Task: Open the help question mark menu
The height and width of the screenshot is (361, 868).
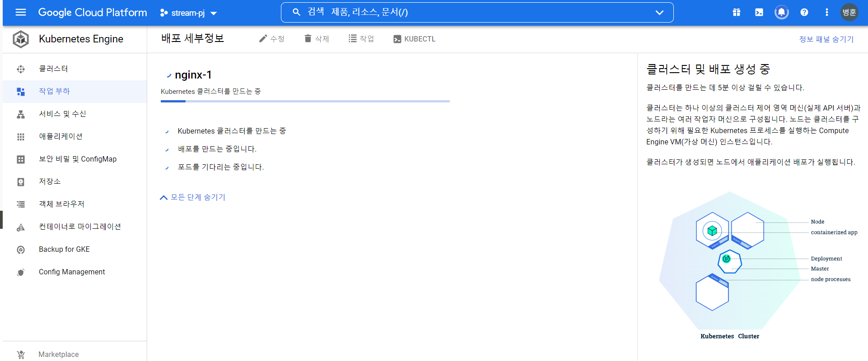Action: [804, 12]
